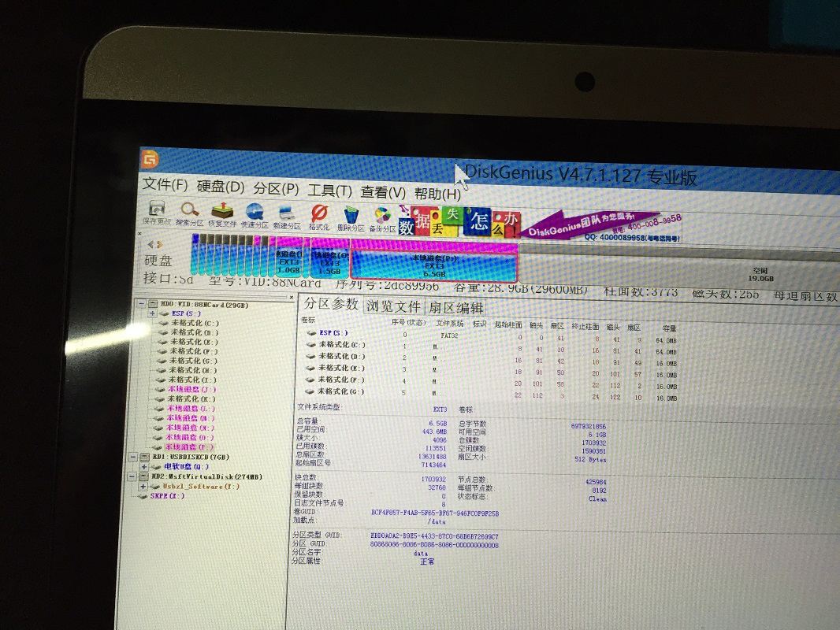
Task: Open the 工具(T) menu
Action: [x=329, y=191]
